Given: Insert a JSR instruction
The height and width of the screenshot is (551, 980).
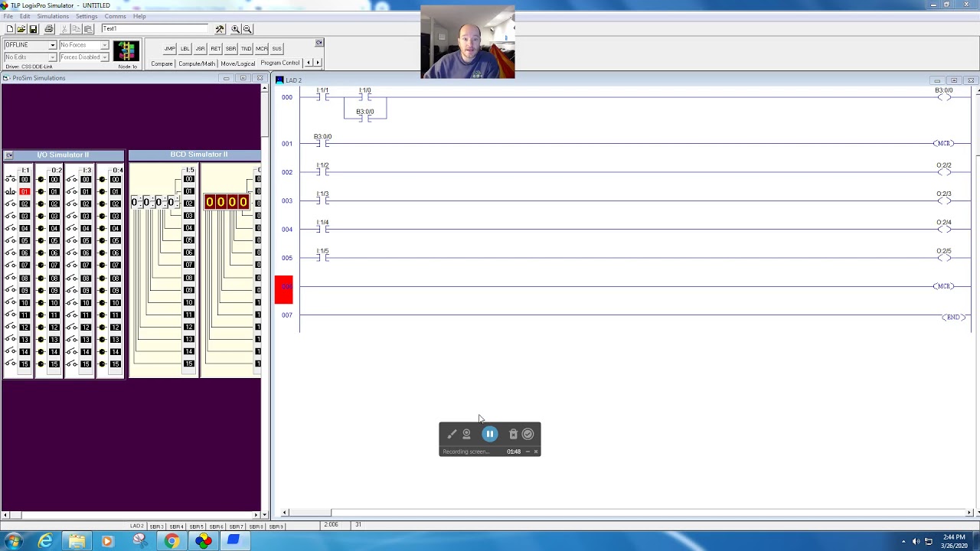Looking at the screenshot, I should coord(201,49).
